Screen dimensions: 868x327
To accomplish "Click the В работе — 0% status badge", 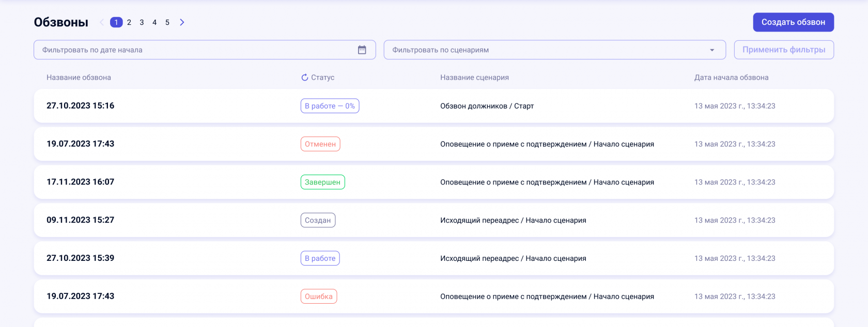I will [x=330, y=106].
